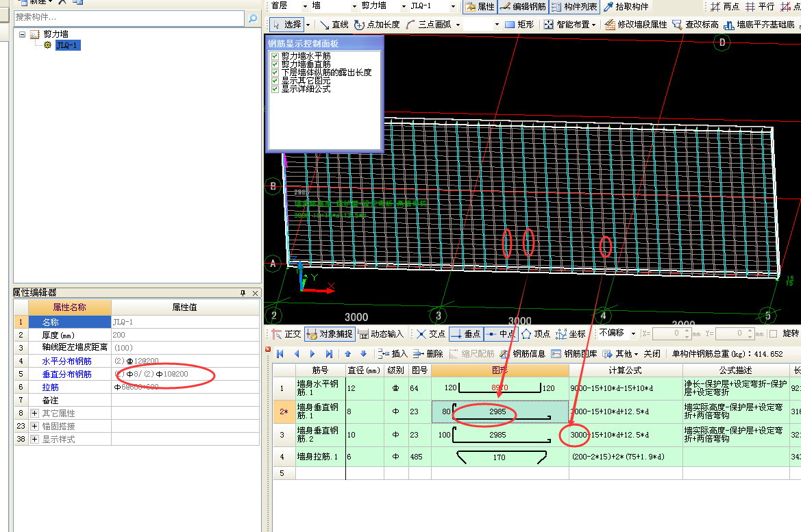Move rebar row up with blue arrow

tap(348, 354)
